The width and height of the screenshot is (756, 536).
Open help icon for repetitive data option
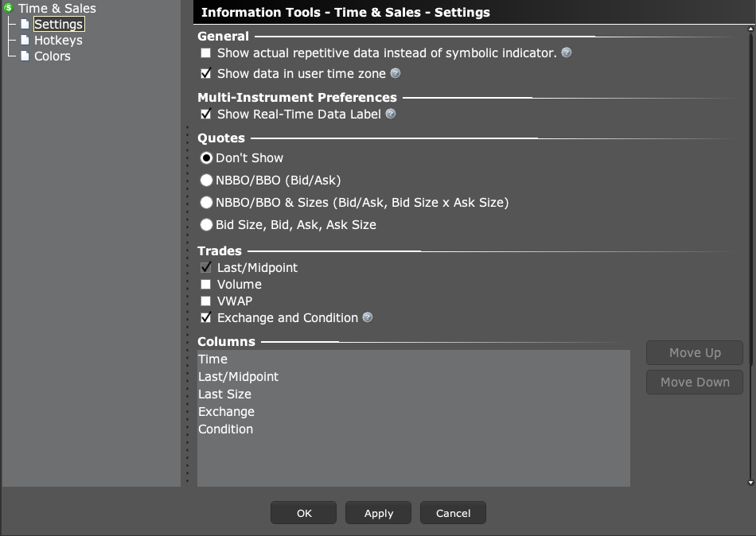point(567,52)
